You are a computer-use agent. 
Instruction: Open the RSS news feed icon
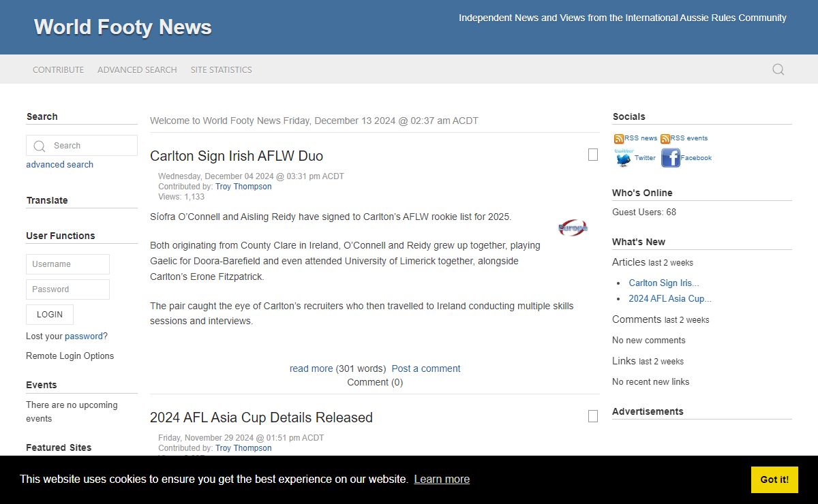pyautogui.click(x=619, y=138)
